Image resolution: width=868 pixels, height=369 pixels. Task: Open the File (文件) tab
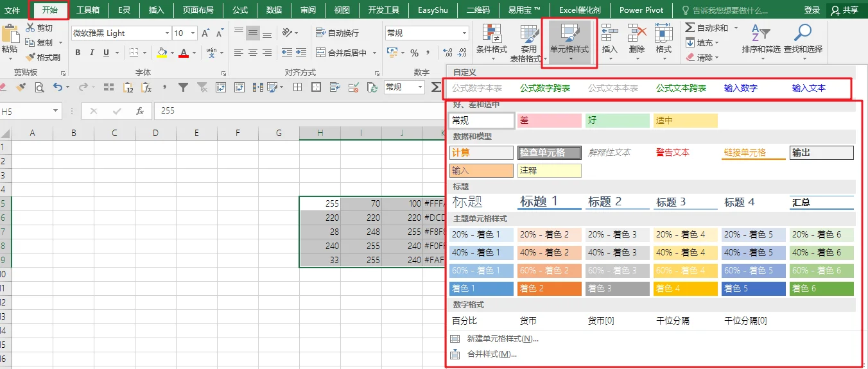13,10
